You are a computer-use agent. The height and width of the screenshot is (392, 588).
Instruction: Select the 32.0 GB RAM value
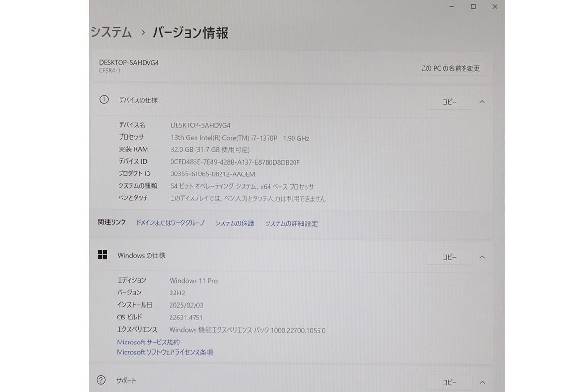click(x=210, y=150)
